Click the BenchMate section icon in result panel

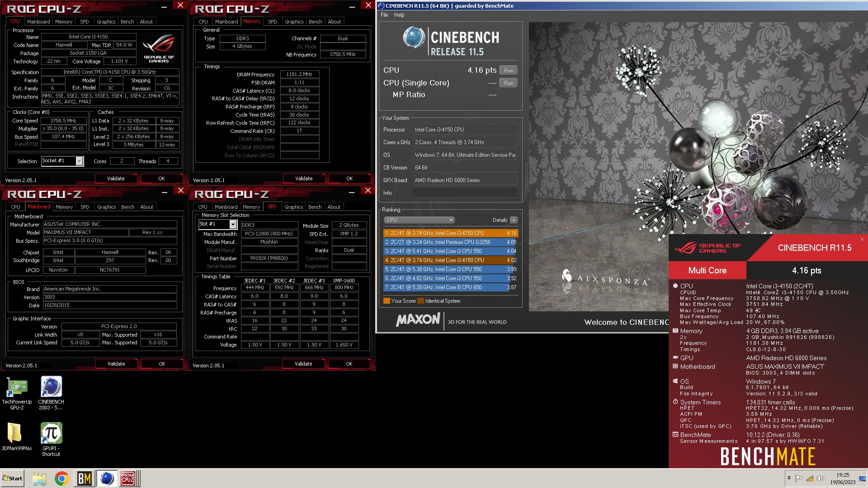pyautogui.click(x=675, y=435)
